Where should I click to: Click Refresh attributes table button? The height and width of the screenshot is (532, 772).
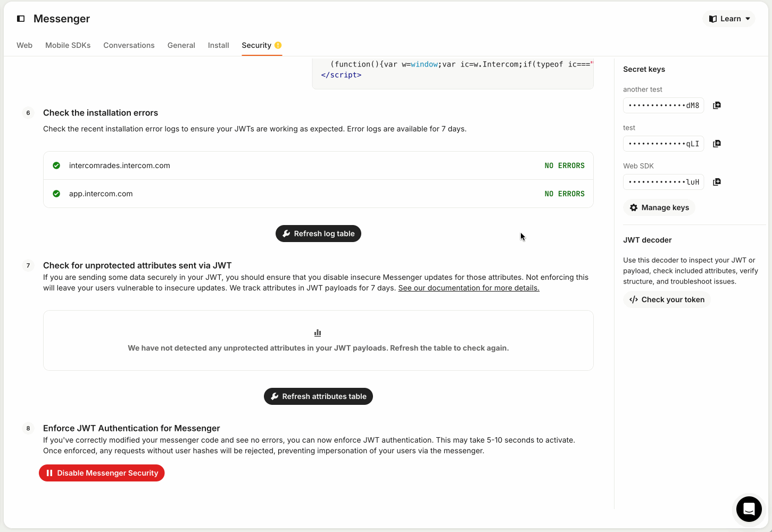point(318,396)
